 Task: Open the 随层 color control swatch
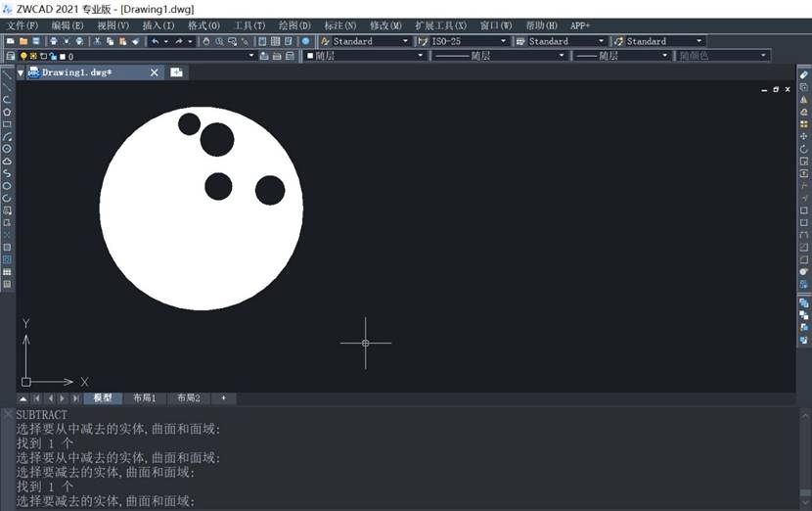pos(365,57)
